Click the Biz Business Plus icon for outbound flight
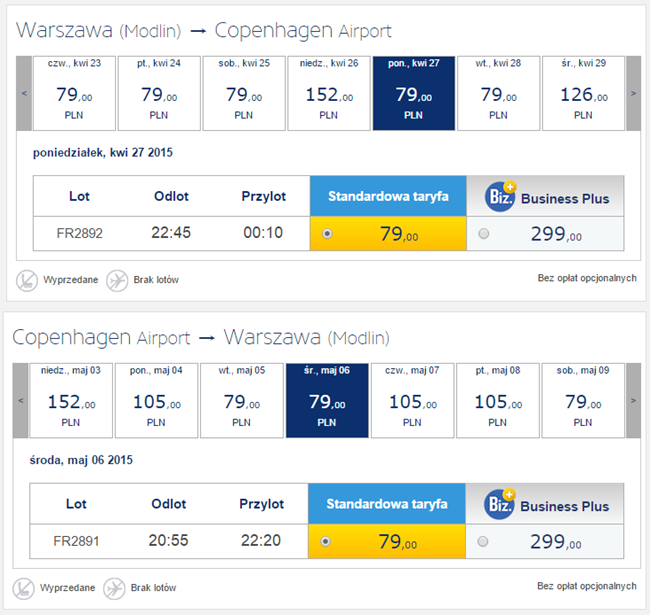The height and width of the screenshot is (615, 650). tap(500, 197)
